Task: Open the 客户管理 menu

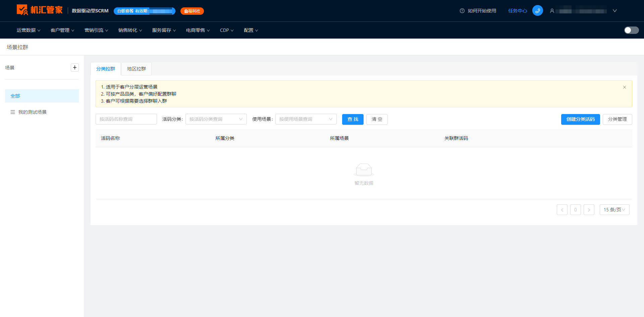Action: click(x=62, y=30)
